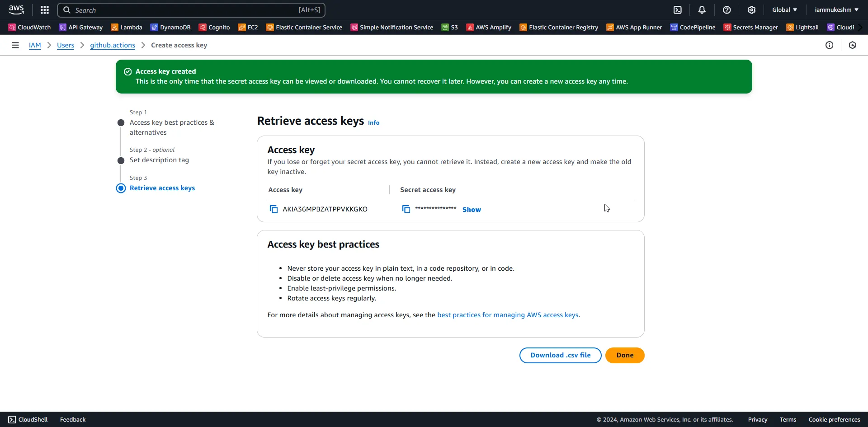This screenshot has width=868, height=427.
Task: Open the DynamoDB favorite
Action: tap(170, 27)
